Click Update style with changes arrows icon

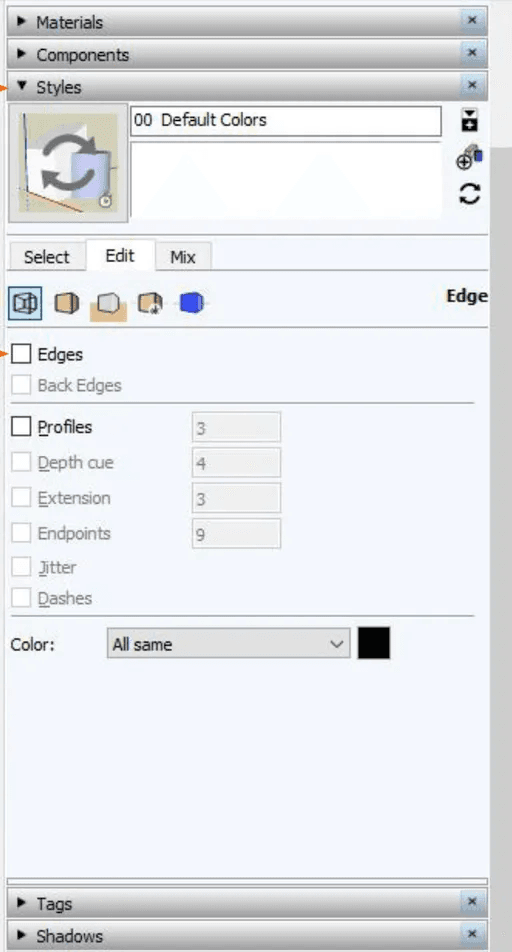click(469, 194)
